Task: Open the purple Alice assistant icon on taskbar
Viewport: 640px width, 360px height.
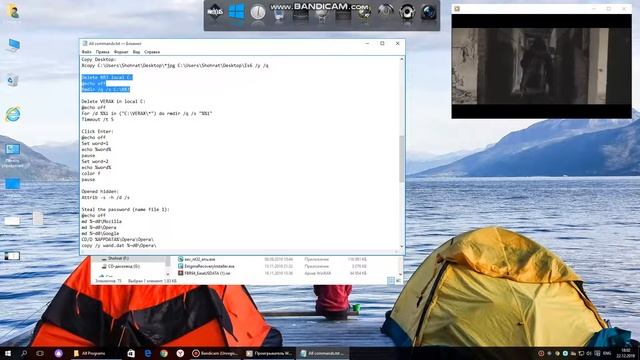Action: pos(58,353)
